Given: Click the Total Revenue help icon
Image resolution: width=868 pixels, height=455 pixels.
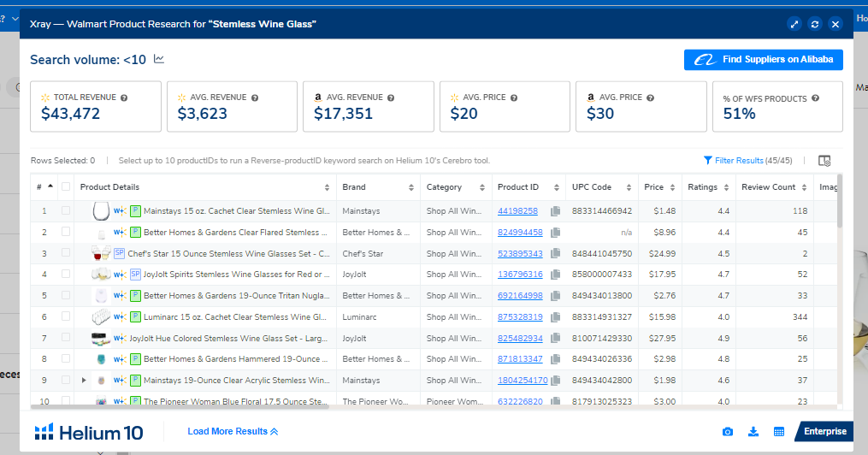Looking at the screenshot, I should point(125,98).
